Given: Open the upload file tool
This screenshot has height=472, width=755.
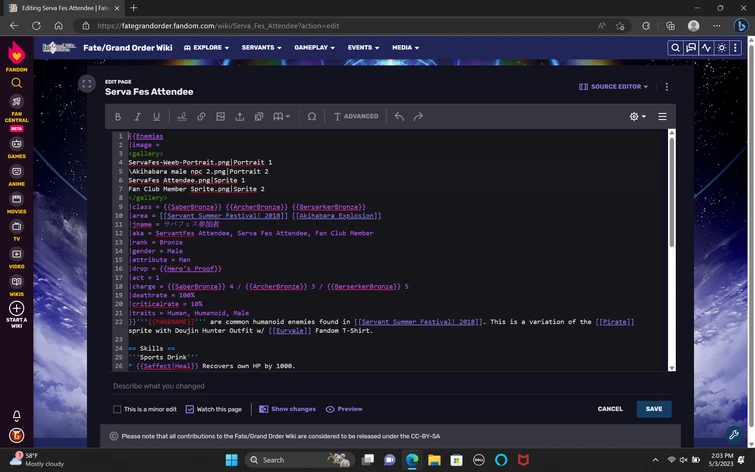Looking at the screenshot, I should click(239, 117).
